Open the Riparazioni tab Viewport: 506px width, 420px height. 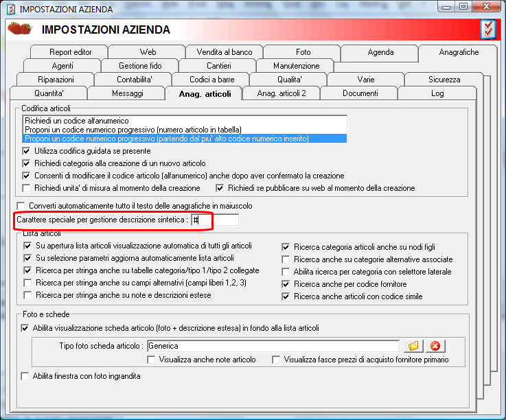point(56,80)
